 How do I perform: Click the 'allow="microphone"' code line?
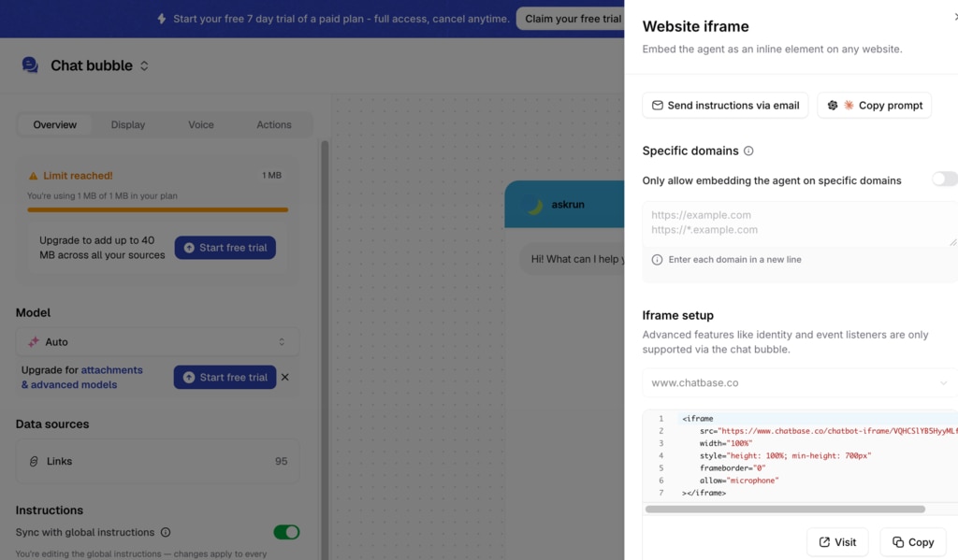pyautogui.click(x=739, y=481)
